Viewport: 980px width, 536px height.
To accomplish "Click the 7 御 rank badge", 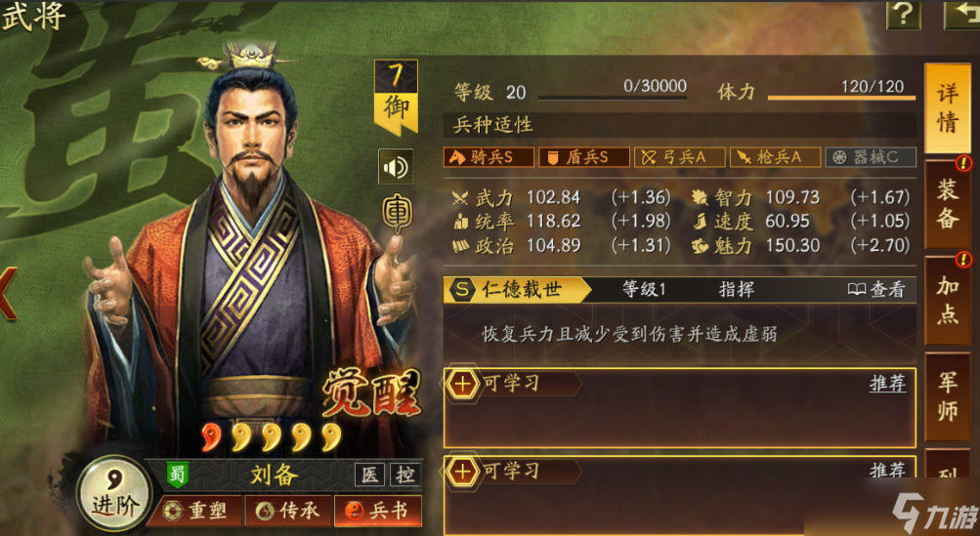I will 396,97.
